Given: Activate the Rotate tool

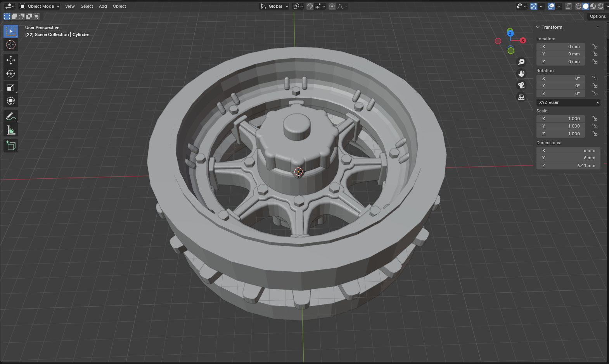Looking at the screenshot, I should pos(11,74).
